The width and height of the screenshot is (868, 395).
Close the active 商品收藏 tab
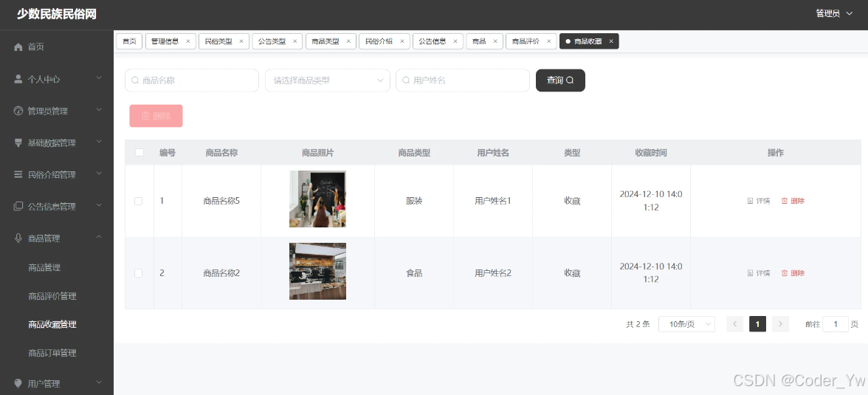pyautogui.click(x=611, y=41)
